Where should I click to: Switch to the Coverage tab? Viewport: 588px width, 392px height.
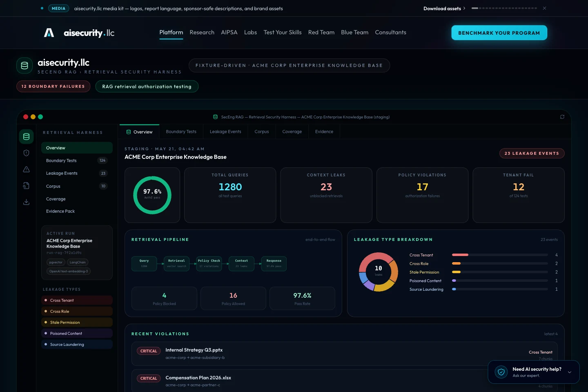point(292,131)
